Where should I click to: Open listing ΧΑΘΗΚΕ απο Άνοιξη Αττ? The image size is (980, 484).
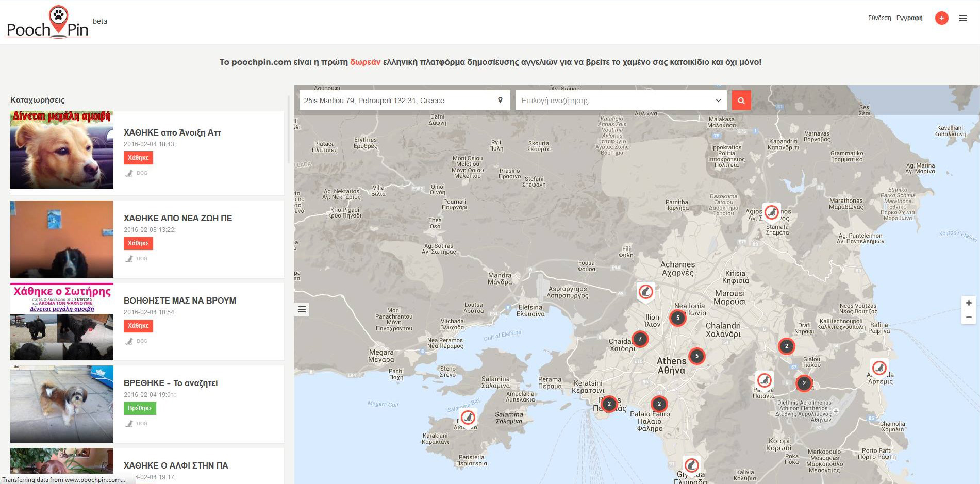pyautogui.click(x=172, y=132)
